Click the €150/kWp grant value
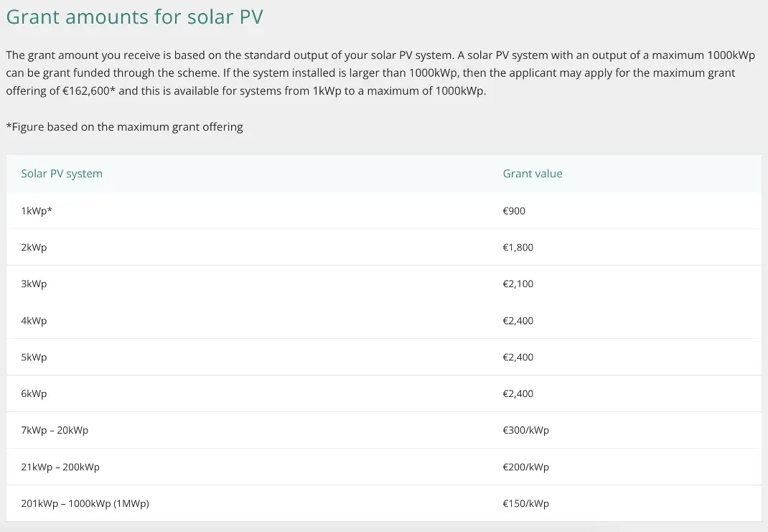This screenshot has height=532, width=768. pos(525,504)
